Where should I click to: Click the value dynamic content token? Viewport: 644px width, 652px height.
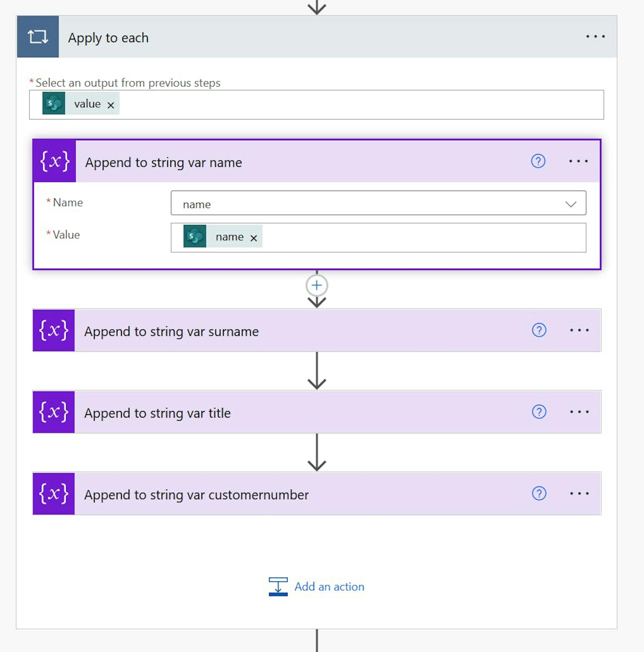(81, 103)
